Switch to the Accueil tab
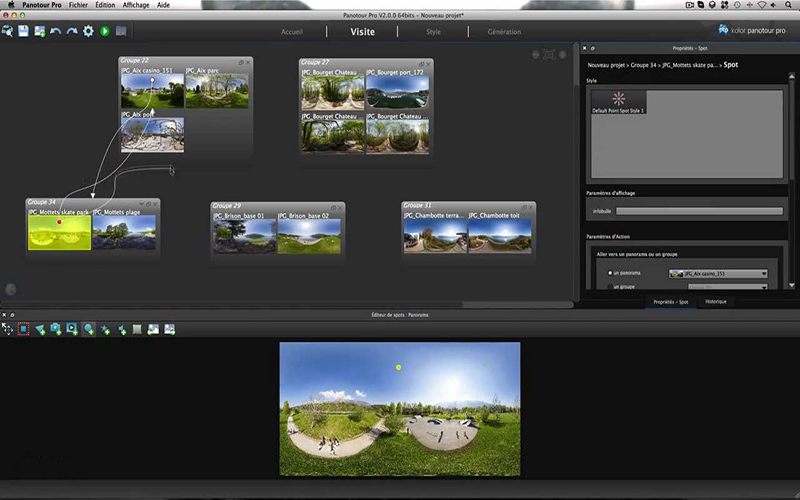The image size is (800, 500). [292, 32]
